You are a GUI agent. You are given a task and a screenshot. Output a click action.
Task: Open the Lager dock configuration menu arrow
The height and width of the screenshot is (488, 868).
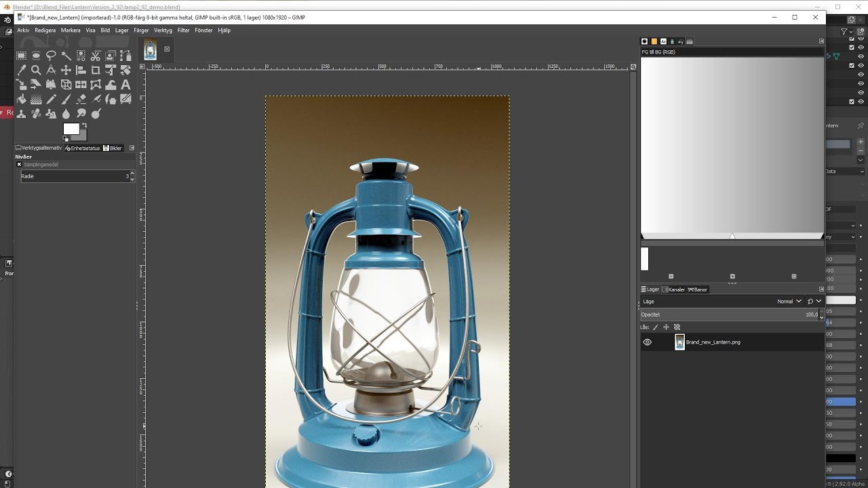click(x=821, y=289)
